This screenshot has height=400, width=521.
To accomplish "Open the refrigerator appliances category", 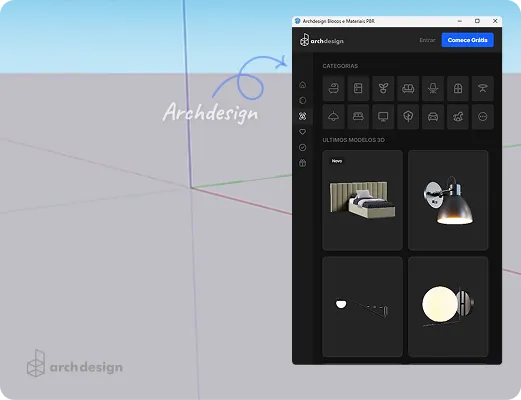I will point(358,88).
